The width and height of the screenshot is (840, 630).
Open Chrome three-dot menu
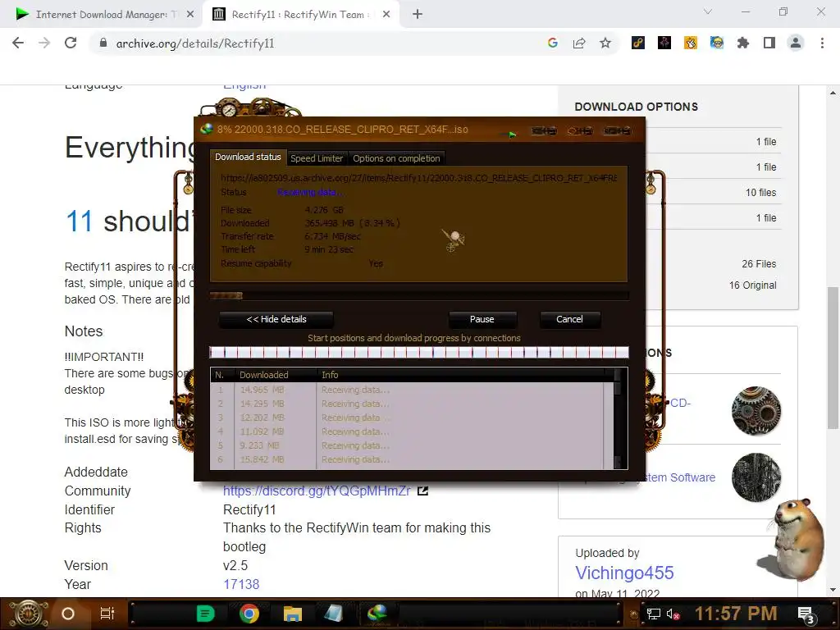[822, 43]
